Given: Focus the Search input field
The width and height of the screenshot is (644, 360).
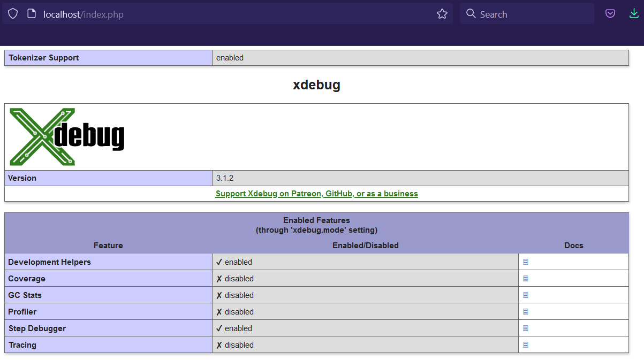Looking at the screenshot, I should pyautogui.click(x=527, y=14).
